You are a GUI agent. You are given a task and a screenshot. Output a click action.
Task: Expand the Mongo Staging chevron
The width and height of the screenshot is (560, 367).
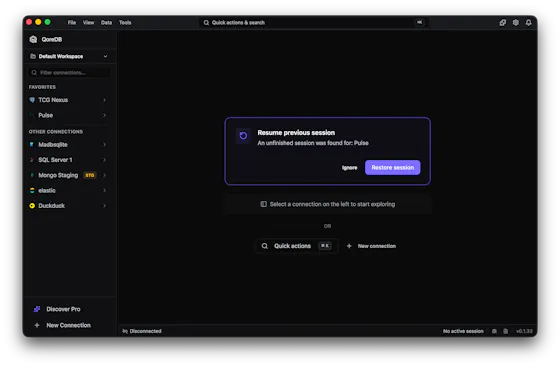105,175
